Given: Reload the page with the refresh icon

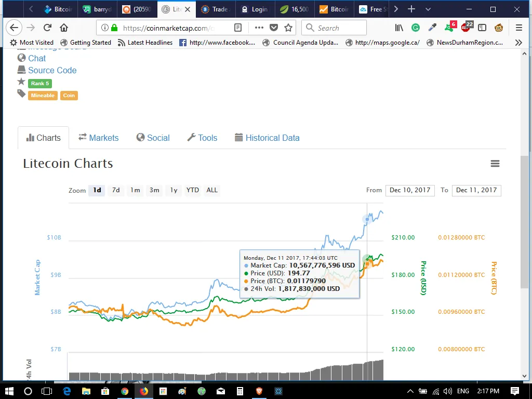Looking at the screenshot, I should [x=47, y=28].
